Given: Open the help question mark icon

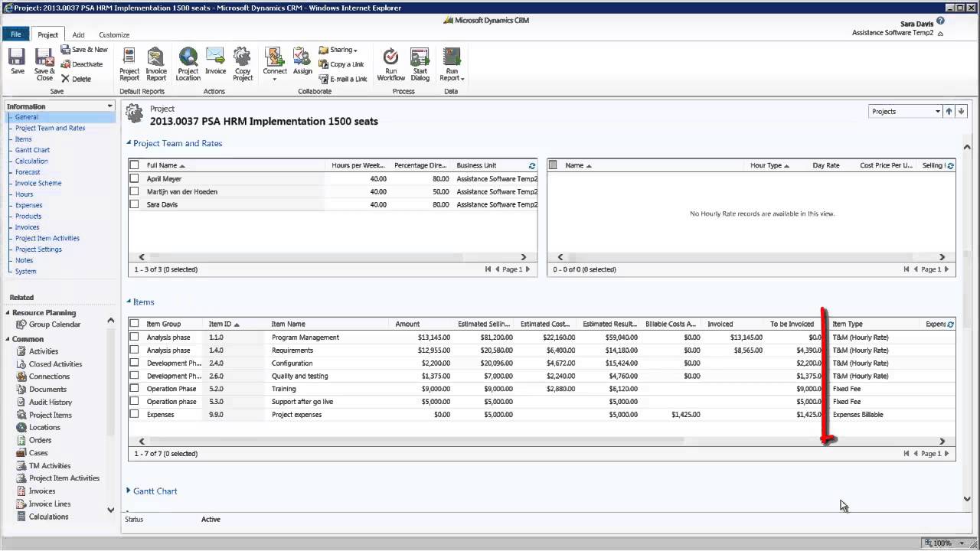Looking at the screenshot, I should point(940,21).
